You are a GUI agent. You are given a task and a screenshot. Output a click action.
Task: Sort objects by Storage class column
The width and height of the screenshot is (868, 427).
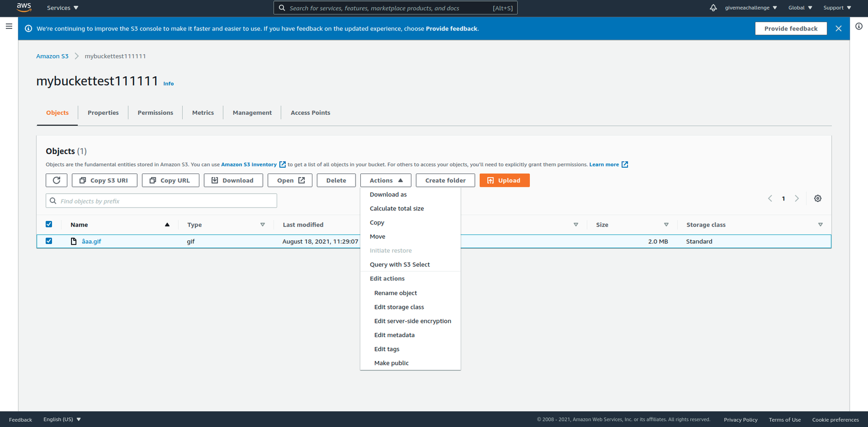click(x=754, y=225)
